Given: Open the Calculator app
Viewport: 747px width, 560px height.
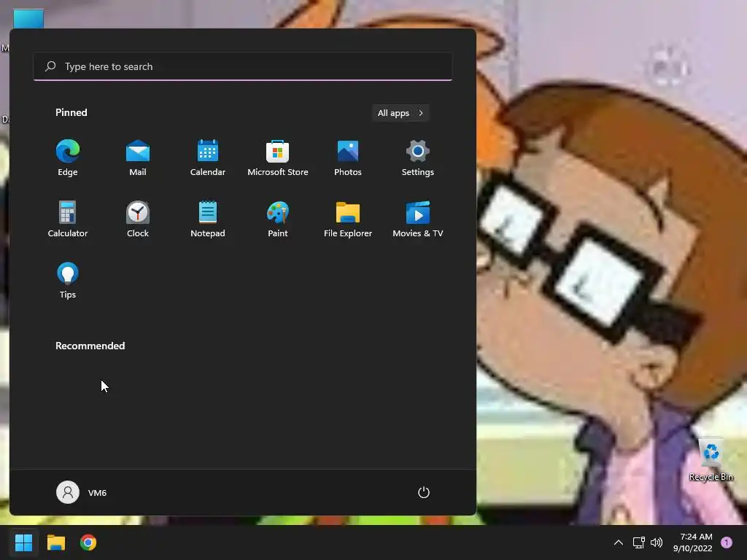Looking at the screenshot, I should click(68, 219).
